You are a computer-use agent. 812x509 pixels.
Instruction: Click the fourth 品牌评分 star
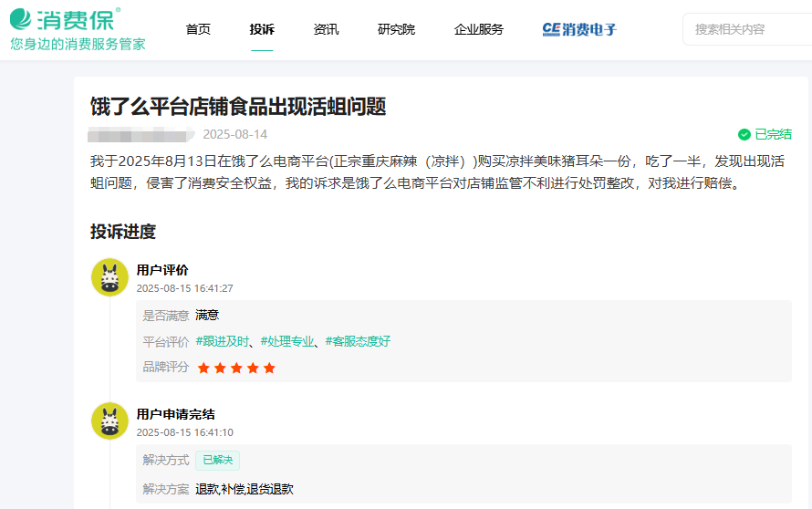(253, 369)
